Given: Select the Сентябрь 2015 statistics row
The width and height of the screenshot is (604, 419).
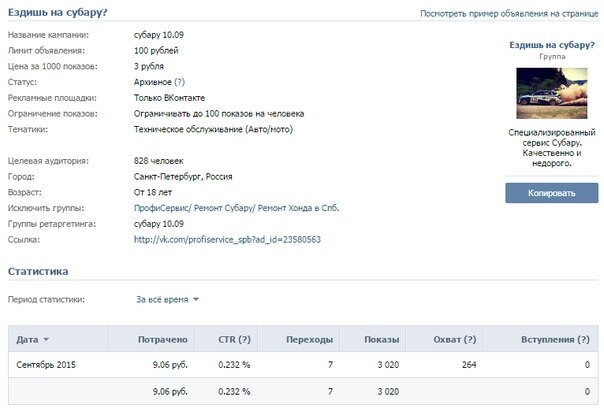Looking at the screenshot, I should point(303,364).
